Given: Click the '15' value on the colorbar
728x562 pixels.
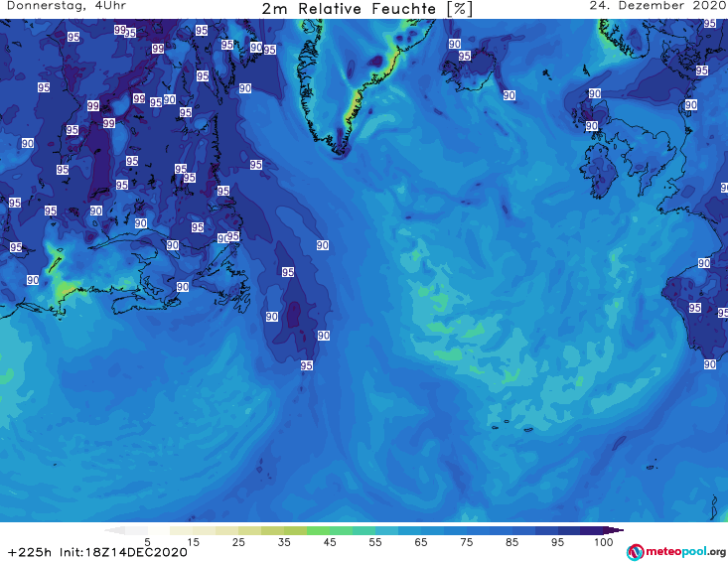Looking at the screenshot, I should pos(193,542).
